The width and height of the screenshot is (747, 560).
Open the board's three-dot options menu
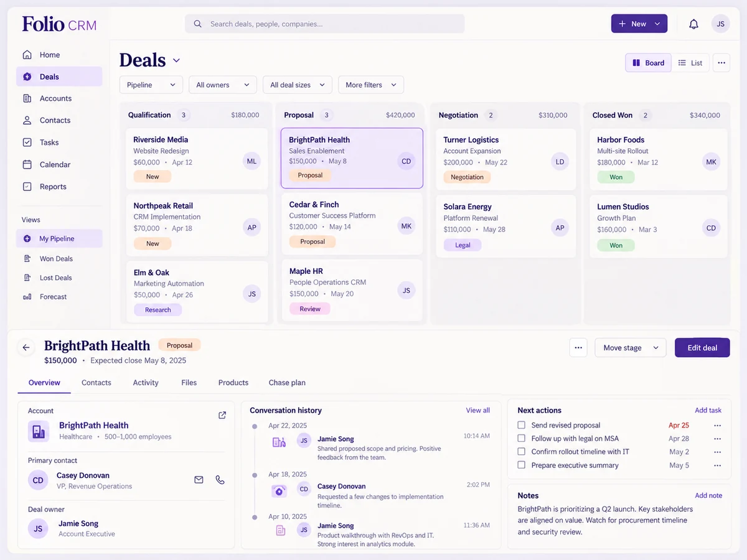click(x=721, y=62)
